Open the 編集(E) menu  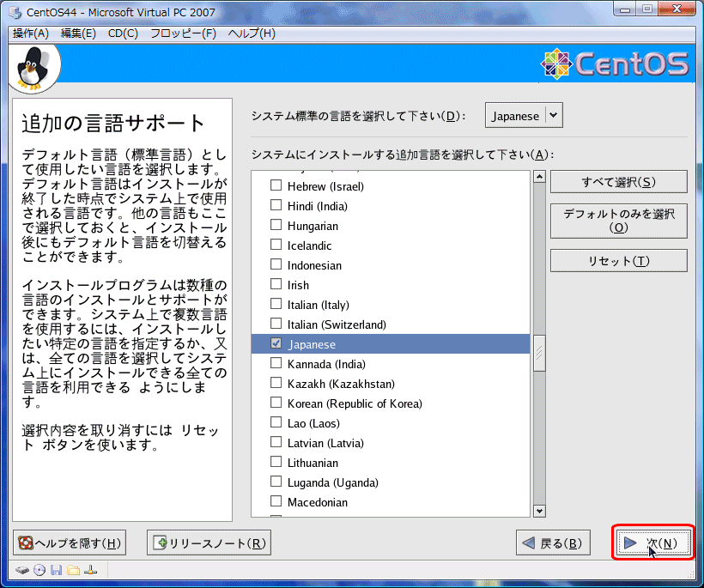pos(78,33)
